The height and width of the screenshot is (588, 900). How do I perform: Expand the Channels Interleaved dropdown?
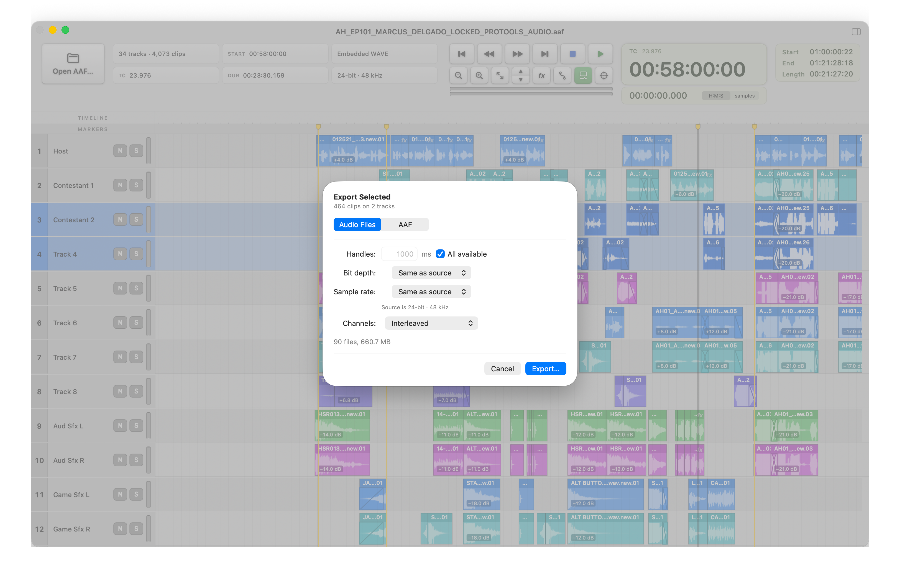(431, 323)
